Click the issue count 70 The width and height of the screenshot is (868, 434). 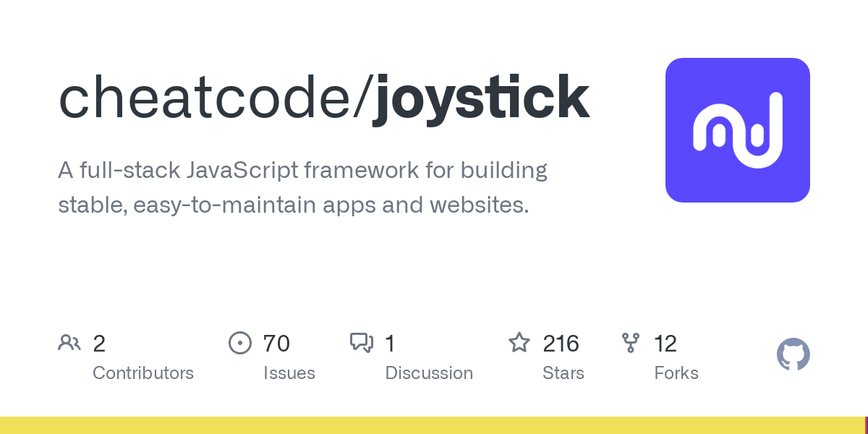pos(276,344)
